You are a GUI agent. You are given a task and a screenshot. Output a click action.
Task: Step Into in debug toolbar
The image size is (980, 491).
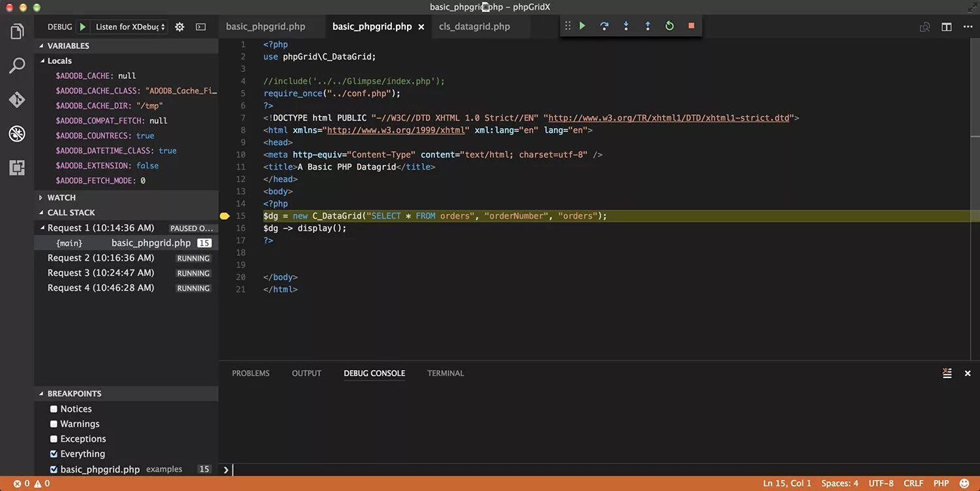(x=626, y=26)
